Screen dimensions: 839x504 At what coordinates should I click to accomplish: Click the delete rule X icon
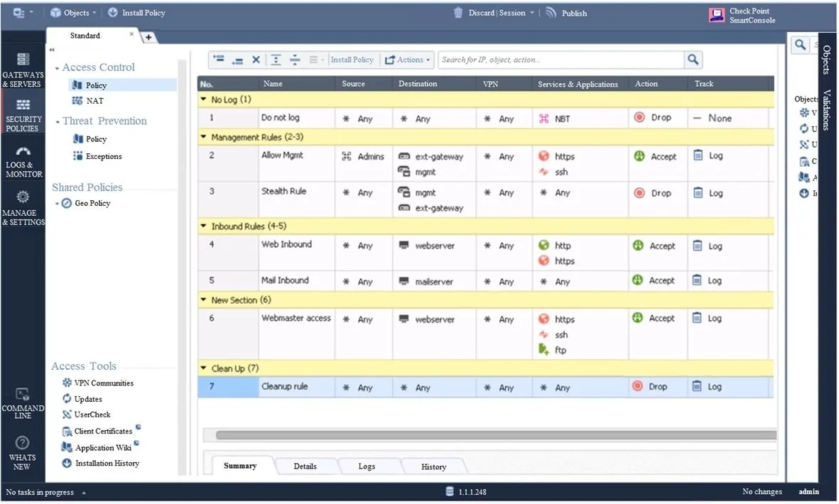click(x=256, y=60)
